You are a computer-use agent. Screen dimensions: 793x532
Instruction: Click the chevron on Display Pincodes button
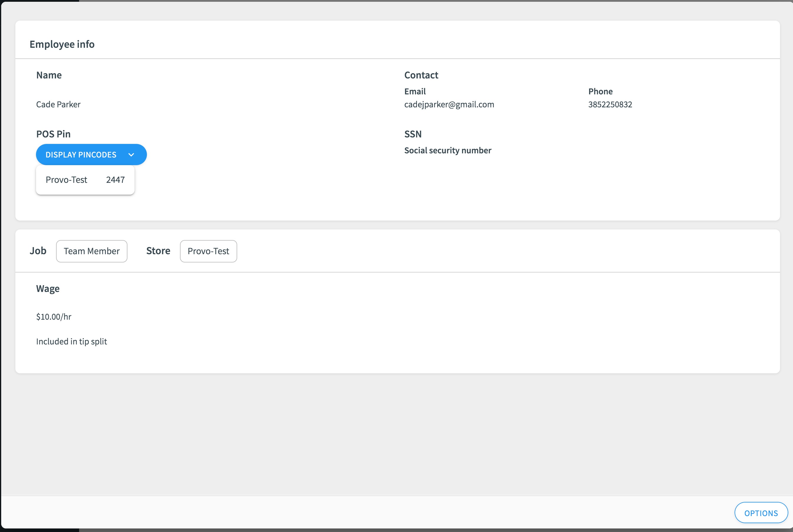(131, 155)
